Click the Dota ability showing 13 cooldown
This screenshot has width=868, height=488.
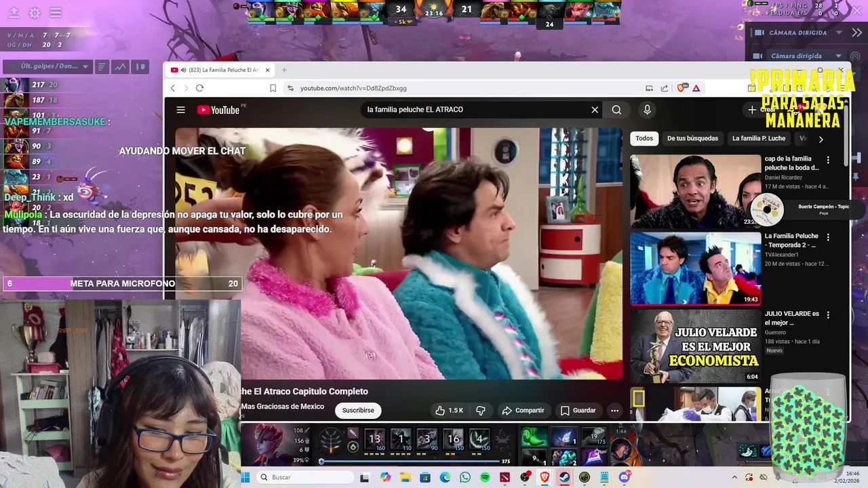[x=374, y=439]
